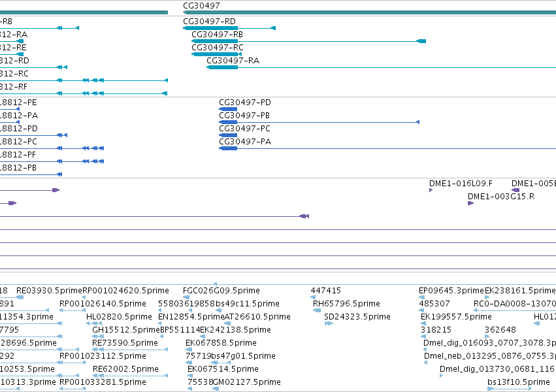Open the bs13f10.5prime EST label
Image resolution: width=556 pixels, height=392 pixels.
pos(518,382)
